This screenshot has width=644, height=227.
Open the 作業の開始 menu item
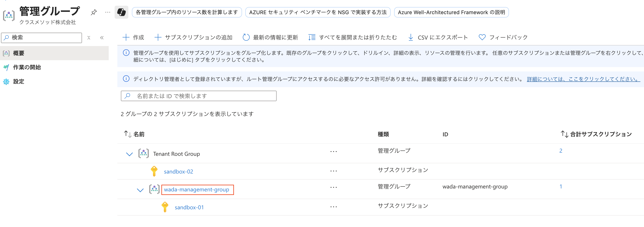(x=54, y=67)
